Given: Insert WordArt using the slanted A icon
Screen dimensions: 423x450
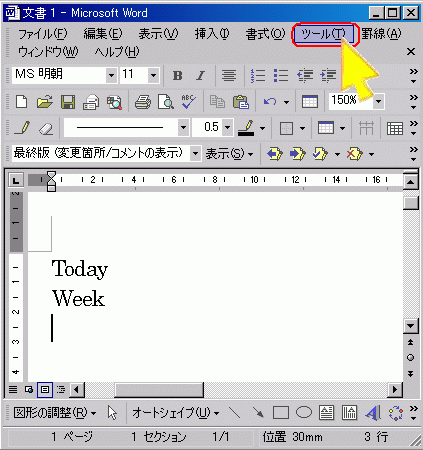Looking at the screenshot, I should (372, 413).
